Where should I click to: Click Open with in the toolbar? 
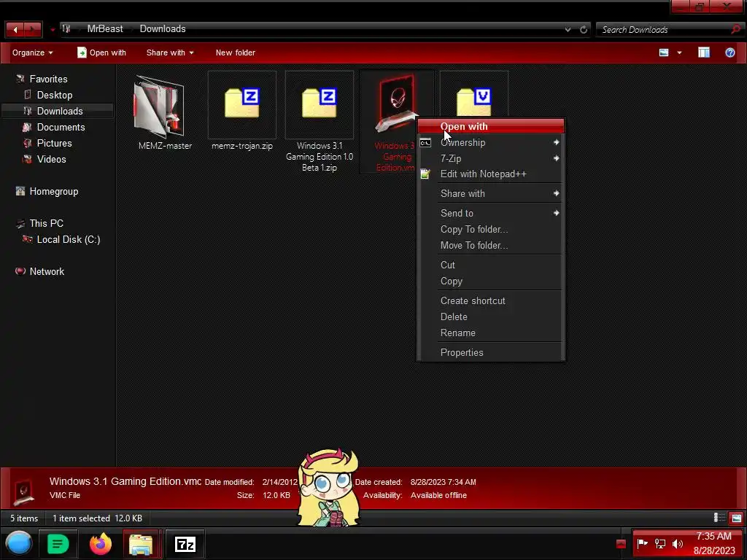point(101,52)
